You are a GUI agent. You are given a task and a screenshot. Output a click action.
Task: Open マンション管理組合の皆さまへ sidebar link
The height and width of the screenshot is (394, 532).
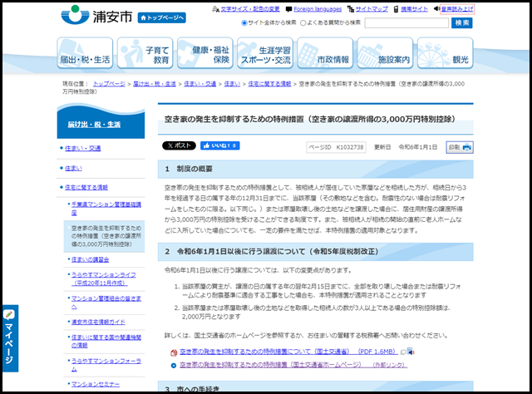click(x=106, y=303)
